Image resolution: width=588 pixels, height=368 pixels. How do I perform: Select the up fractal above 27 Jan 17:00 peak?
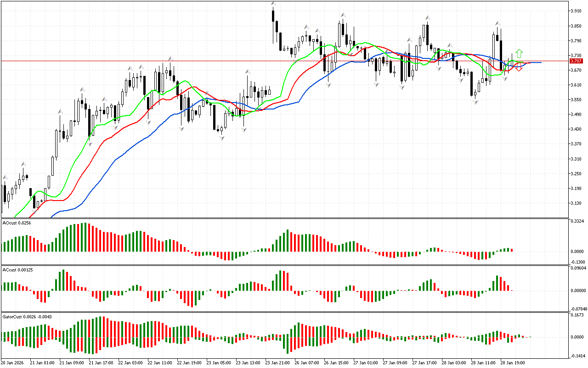[427, 18]
